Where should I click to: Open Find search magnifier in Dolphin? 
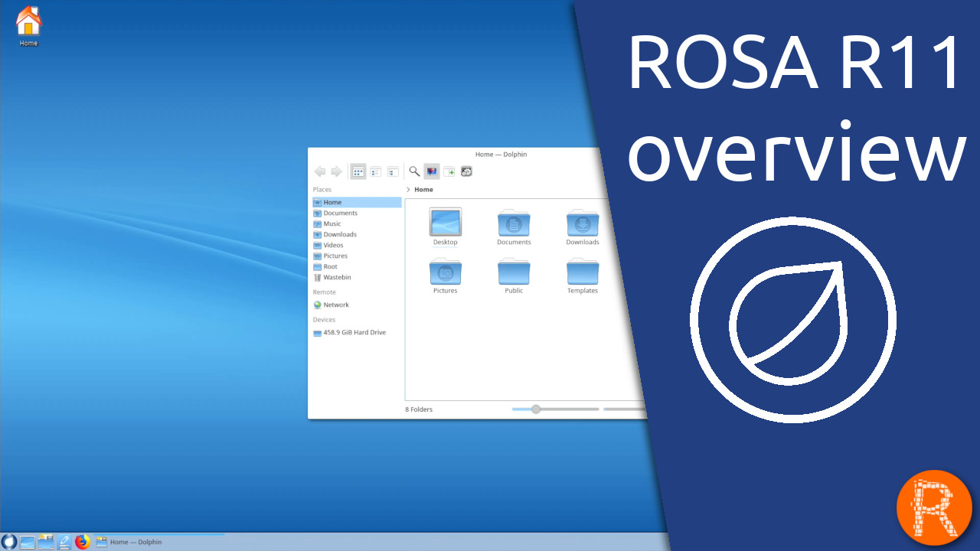(414, 171)
